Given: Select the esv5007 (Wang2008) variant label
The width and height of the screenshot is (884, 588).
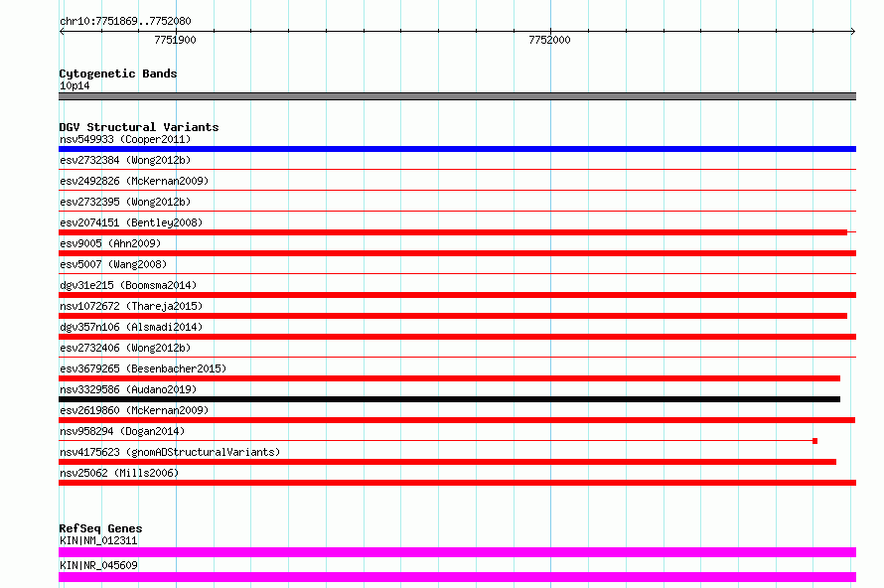Looking at the screenshot, I should 113,264.
